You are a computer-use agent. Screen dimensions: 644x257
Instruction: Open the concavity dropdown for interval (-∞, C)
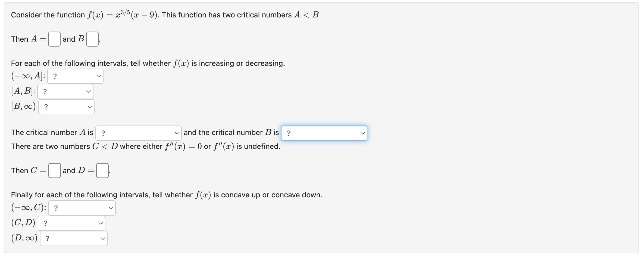(82, 208)
